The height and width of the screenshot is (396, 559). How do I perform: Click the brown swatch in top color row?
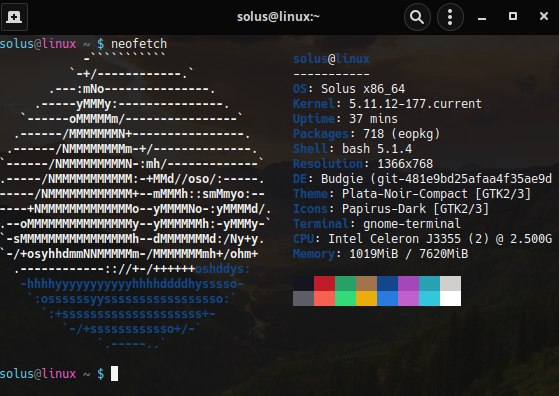(x=366, y=283)
